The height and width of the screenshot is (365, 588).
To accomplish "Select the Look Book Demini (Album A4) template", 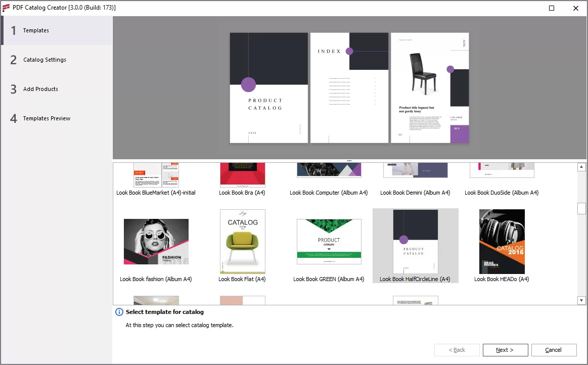I will (x=415, y=174).
